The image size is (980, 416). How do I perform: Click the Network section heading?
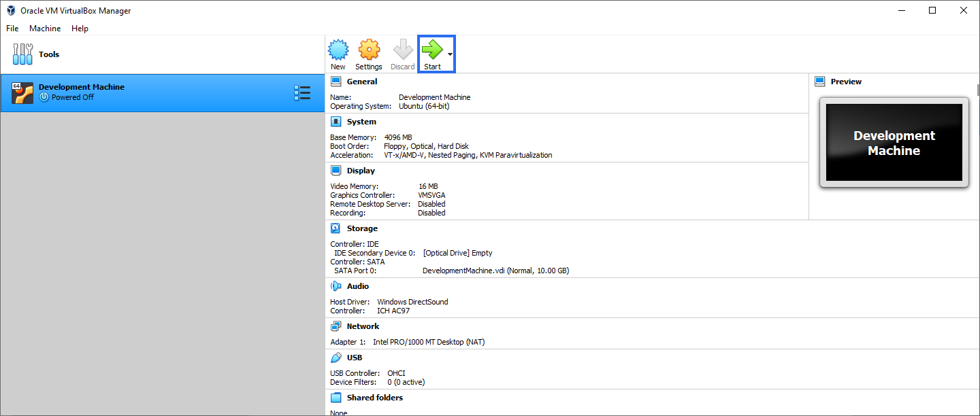tap(363, 326)
